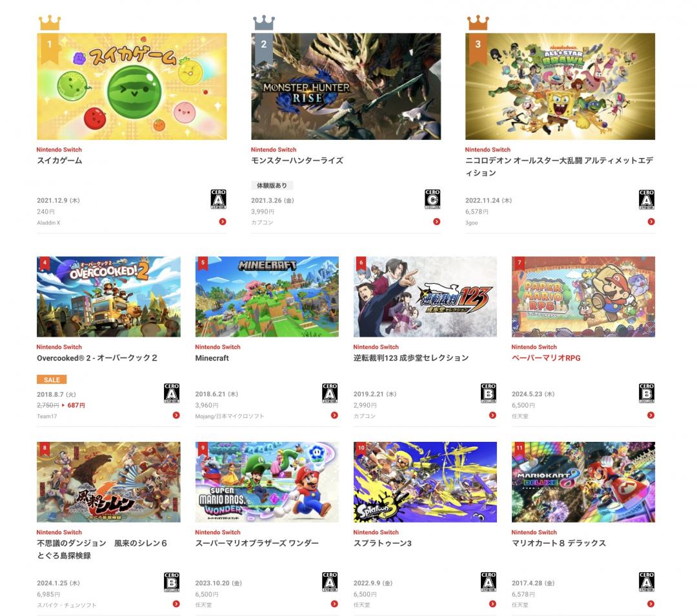Click the red arrow icon under Minecraft listing
Image resolution: width=697 pixels, height=616 pixels.
click(x=334, y=415)
